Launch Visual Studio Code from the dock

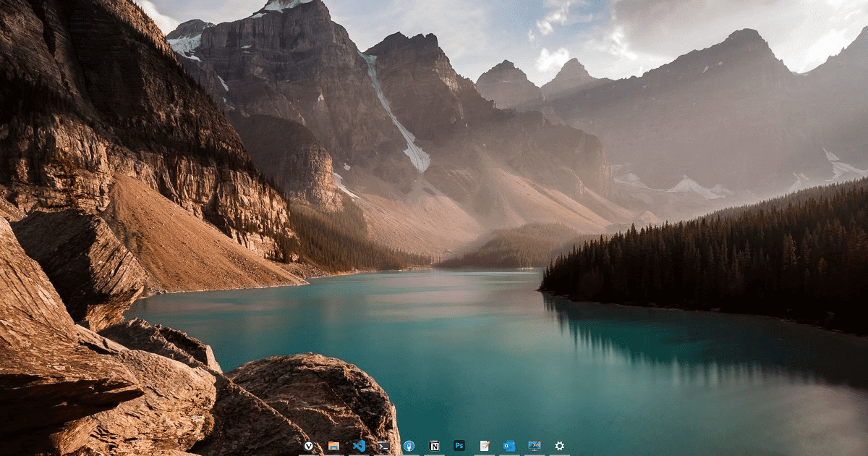(359, 446)
